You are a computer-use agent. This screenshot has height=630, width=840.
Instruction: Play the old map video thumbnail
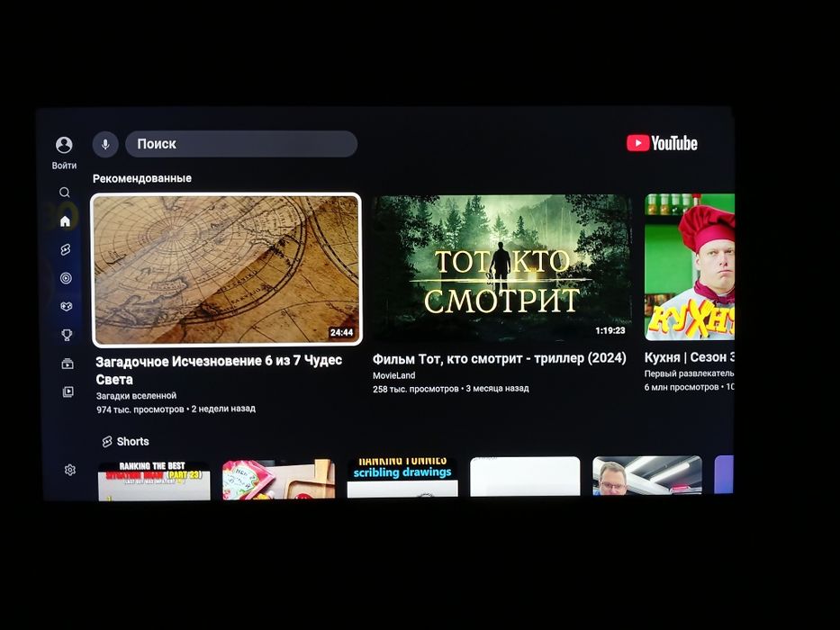pos(227,270)
